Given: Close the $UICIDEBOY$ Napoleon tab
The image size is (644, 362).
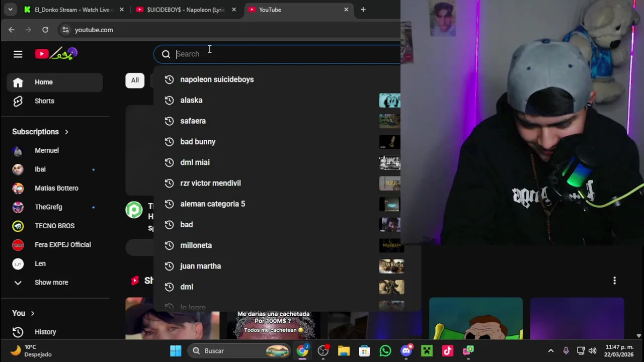Looking at the screenshot, I should pyautogui.click(x=233, y=10).
